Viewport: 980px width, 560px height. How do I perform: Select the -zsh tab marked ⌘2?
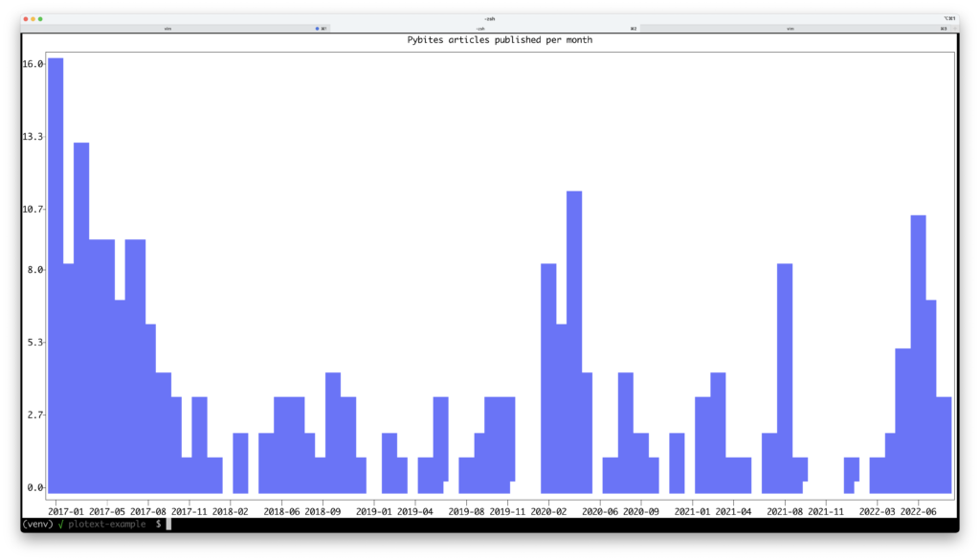point(479,29)
